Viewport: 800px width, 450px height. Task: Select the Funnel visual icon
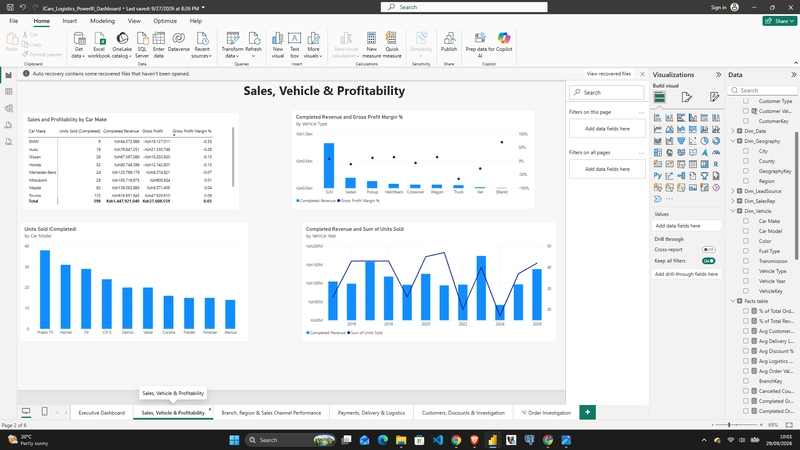point(681,141)
